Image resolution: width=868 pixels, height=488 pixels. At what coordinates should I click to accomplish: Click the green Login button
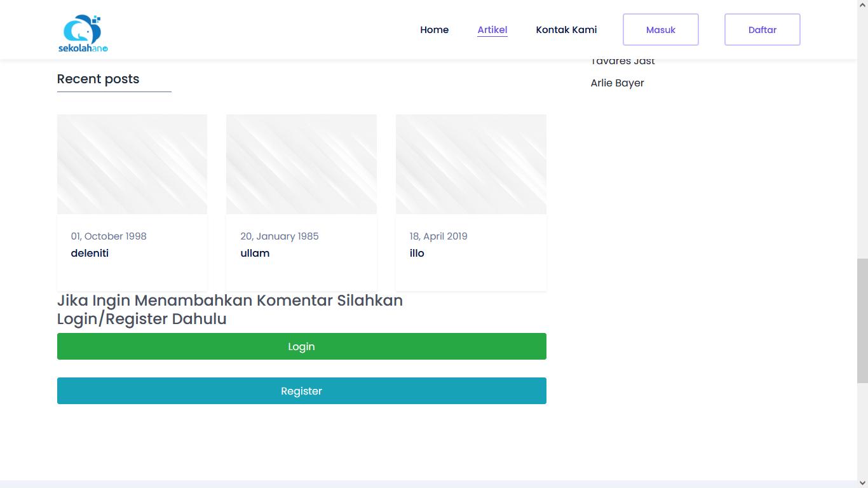(x=301, y=346)
